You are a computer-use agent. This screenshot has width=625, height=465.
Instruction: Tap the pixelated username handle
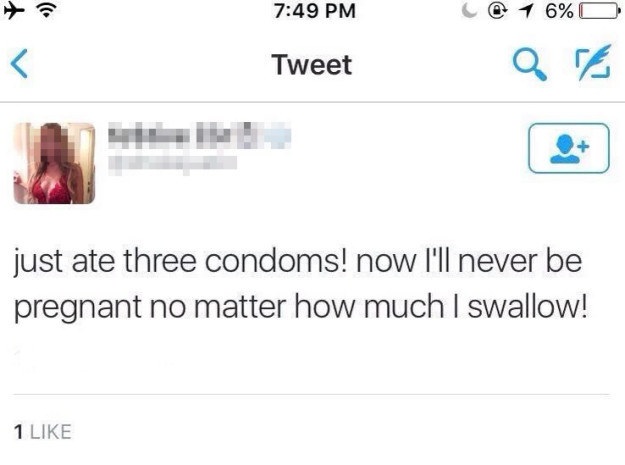pos(173,164)
